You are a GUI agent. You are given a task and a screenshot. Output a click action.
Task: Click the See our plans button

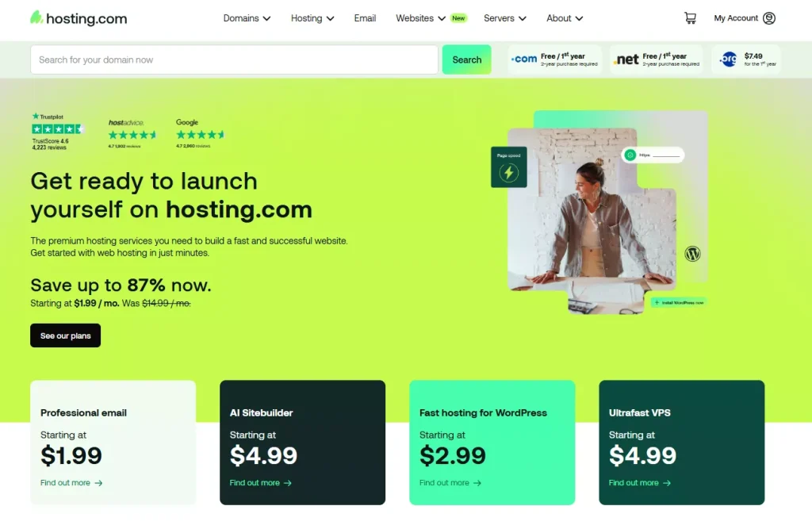(x=65, y=335)
